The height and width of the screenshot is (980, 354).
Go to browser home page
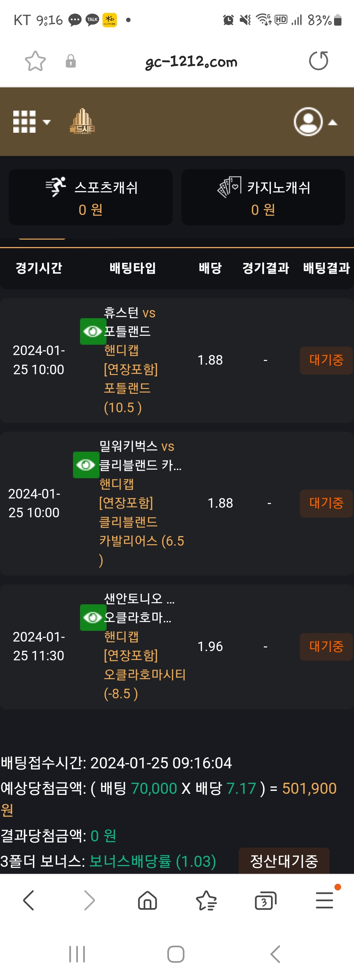pyautogui.click(x=147, y=900)
